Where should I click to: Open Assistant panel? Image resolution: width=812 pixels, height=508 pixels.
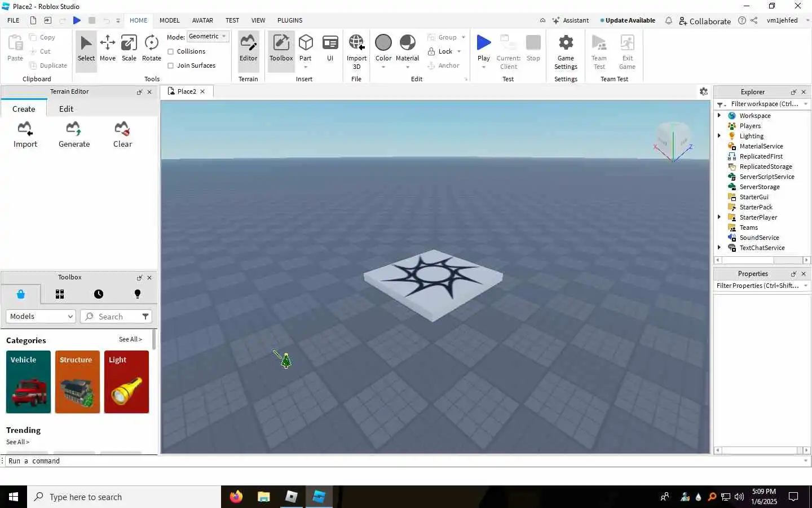[x=571, y=20]
